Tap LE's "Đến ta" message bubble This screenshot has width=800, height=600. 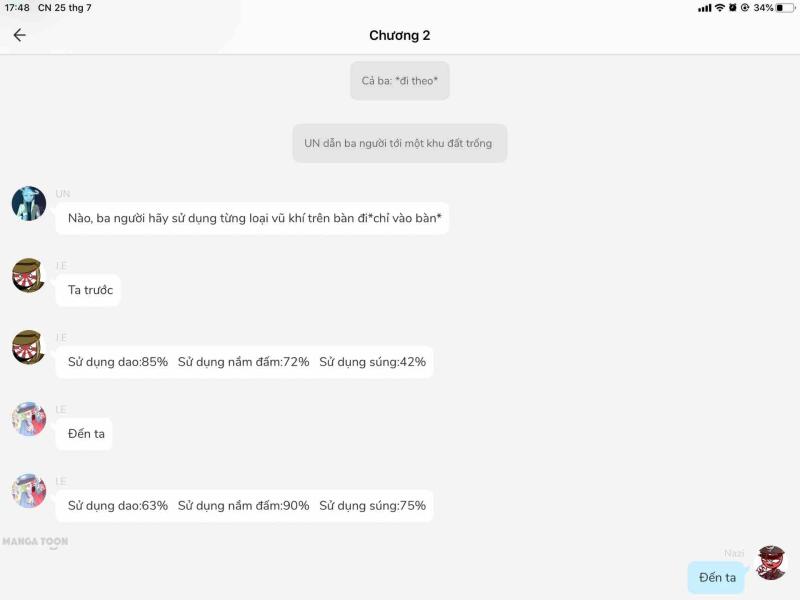click(x=86, y=434)
